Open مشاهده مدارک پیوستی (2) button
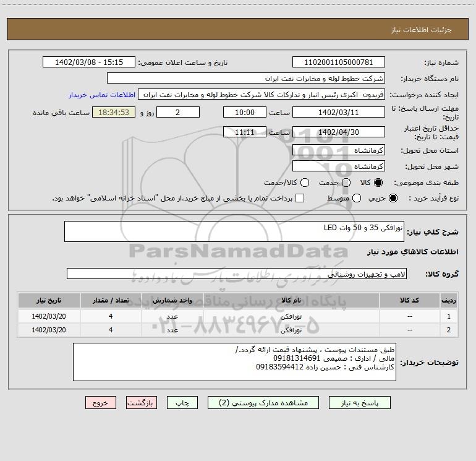476x461 pixels. click(263, 403)
